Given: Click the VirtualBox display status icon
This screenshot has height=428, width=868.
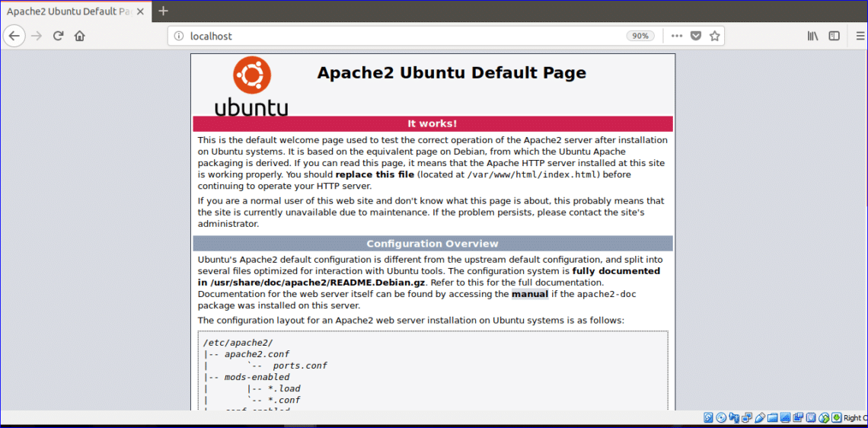Looking at the screenshot, I should point(785,417).
